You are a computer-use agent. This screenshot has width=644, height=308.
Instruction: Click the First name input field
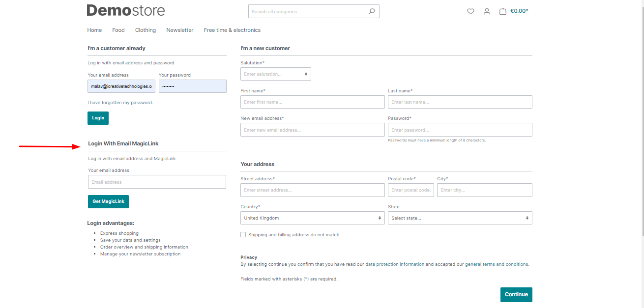[312, 102]
